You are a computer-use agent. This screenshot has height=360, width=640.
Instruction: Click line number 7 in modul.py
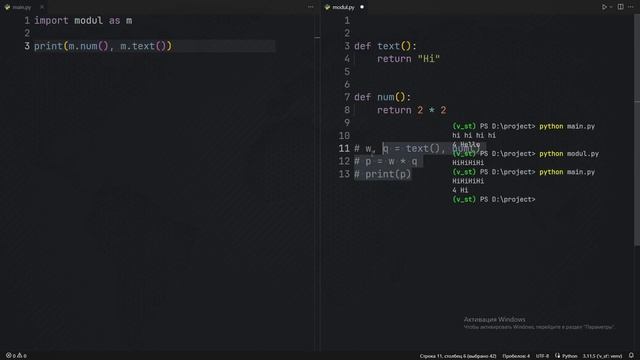click(347, 97)
